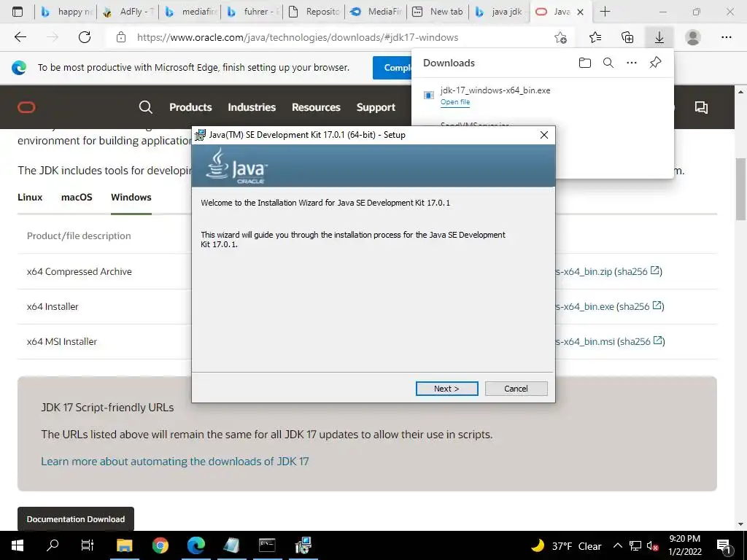747x560 pixels.
Task: Download the x64_bin.exe installer link
Action: point(584,307)
